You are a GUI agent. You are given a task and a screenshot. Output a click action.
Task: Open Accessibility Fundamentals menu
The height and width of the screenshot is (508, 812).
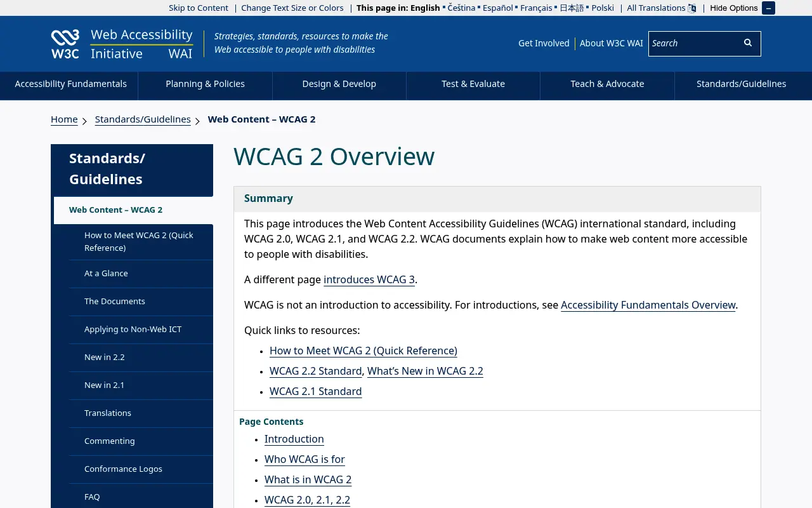click(70, 84)
